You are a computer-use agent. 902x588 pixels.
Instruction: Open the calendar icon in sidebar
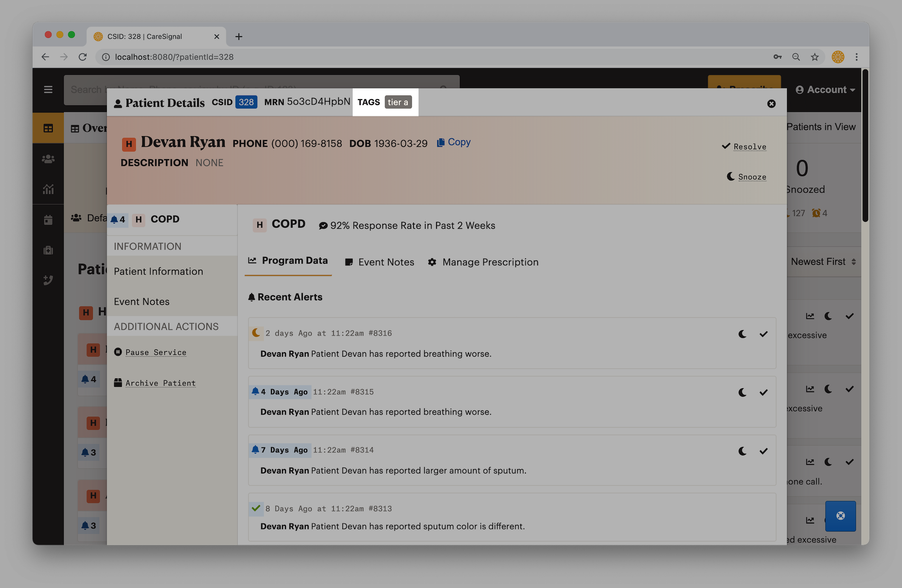coord(48,220)
